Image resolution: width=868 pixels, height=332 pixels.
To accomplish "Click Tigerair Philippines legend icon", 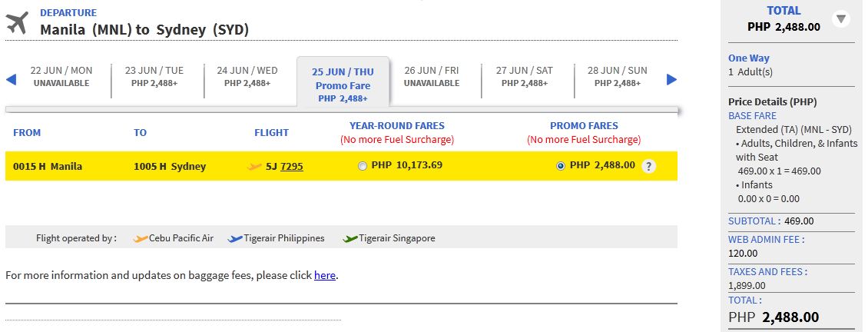I will [x=235, y=238].
